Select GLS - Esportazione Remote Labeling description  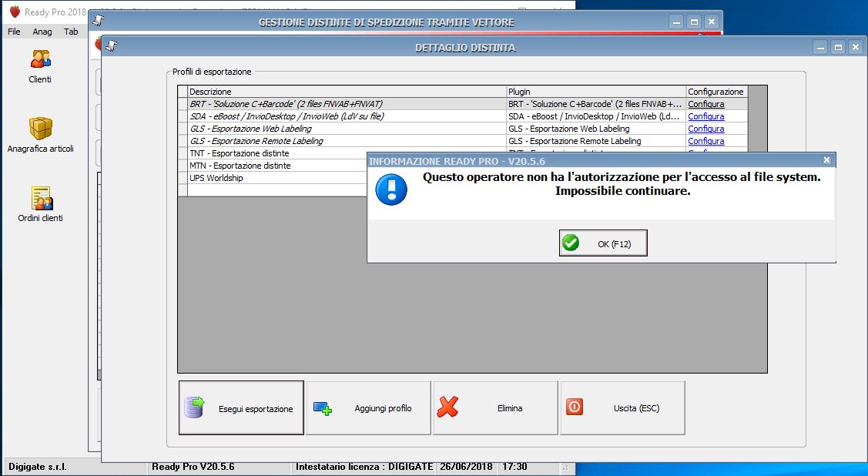(x=347, y=141)
